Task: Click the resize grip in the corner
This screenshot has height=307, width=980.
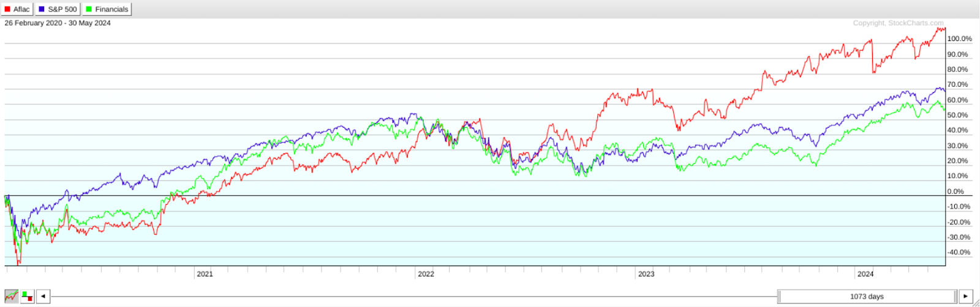Action: [x=976, y=303]
